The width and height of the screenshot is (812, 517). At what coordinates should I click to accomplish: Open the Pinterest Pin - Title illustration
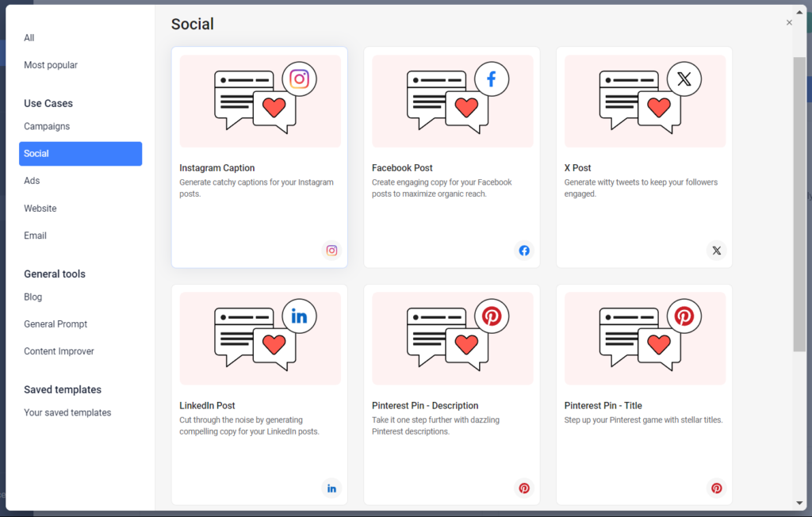coord(645,339)
